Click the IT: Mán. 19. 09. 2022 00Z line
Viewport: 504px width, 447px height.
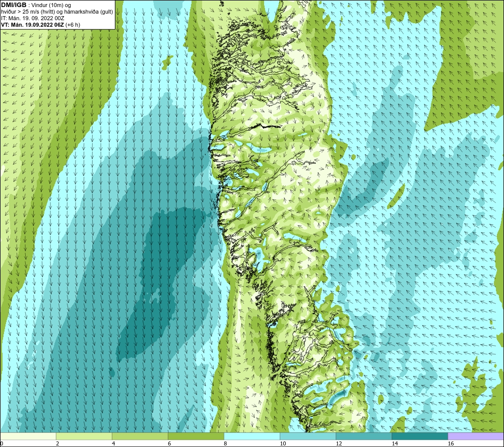pyautogui.click(x=33, y=18)
